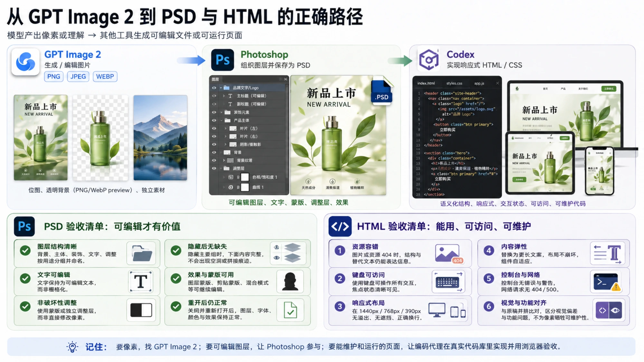The image size is (644, 362).
Task: Click the WEBP format badge
Action: coord(105,77)
